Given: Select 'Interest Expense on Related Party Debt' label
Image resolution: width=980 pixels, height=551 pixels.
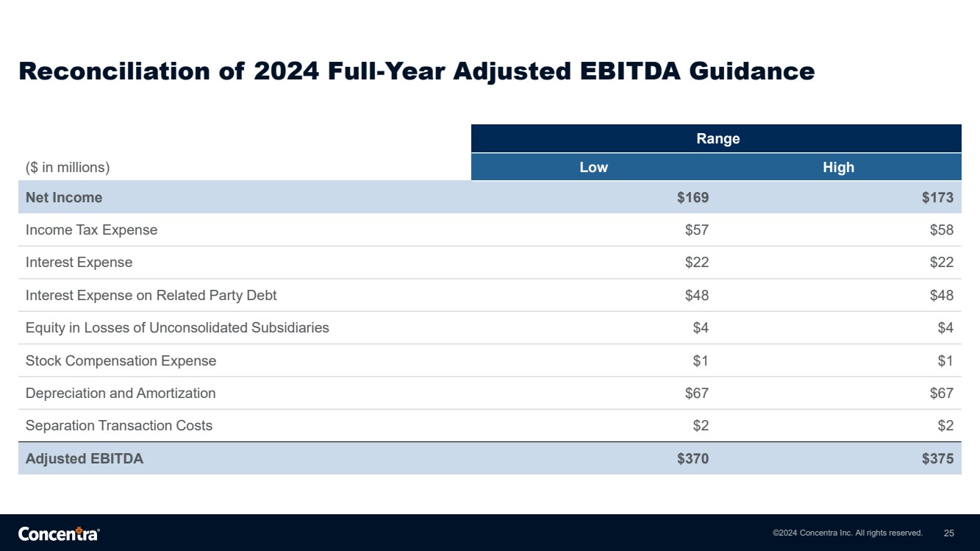Looking at the screenshot, I should coord(151,296).
